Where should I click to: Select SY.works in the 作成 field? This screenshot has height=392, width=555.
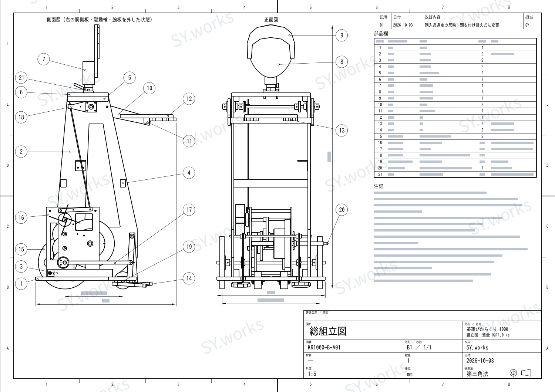[477, 348]
